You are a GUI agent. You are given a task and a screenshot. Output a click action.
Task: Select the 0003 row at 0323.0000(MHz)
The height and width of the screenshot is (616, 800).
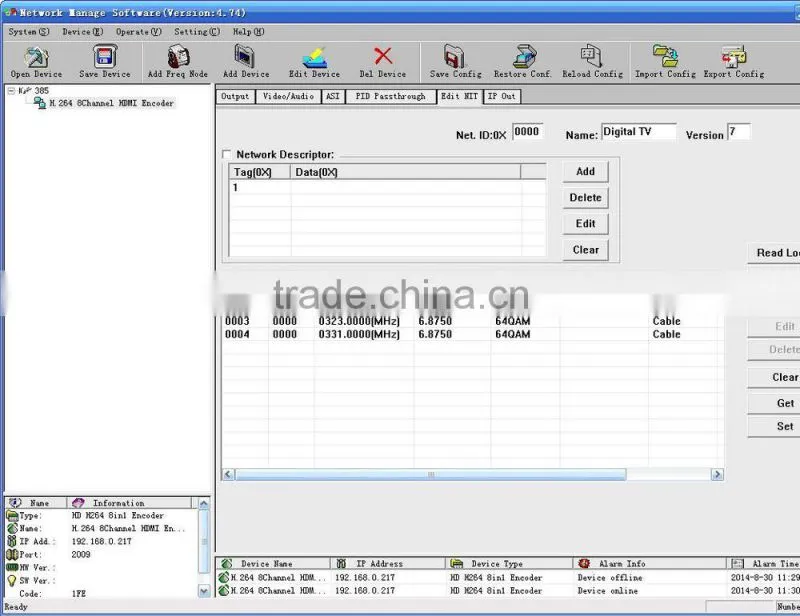[x=472, y=321]
